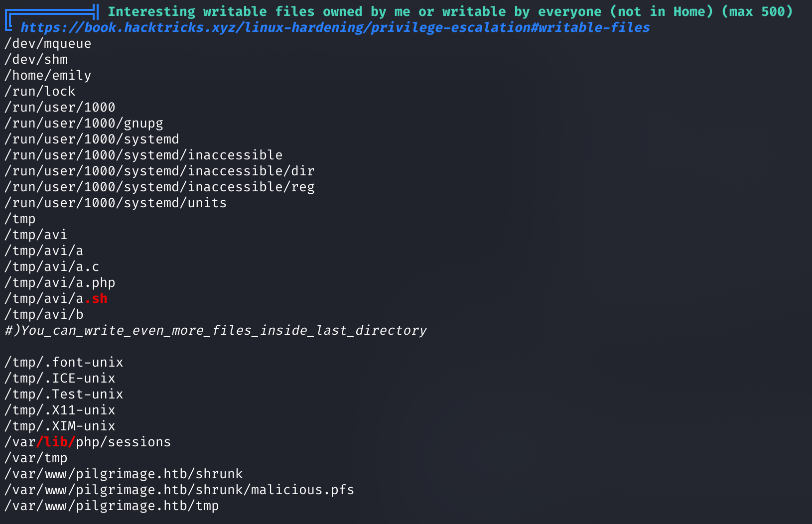Open the book.hacktricks.xyz writable-files link
Image resolution: width=812 pixels, height=524 pixels.
(x=335, y=27)
